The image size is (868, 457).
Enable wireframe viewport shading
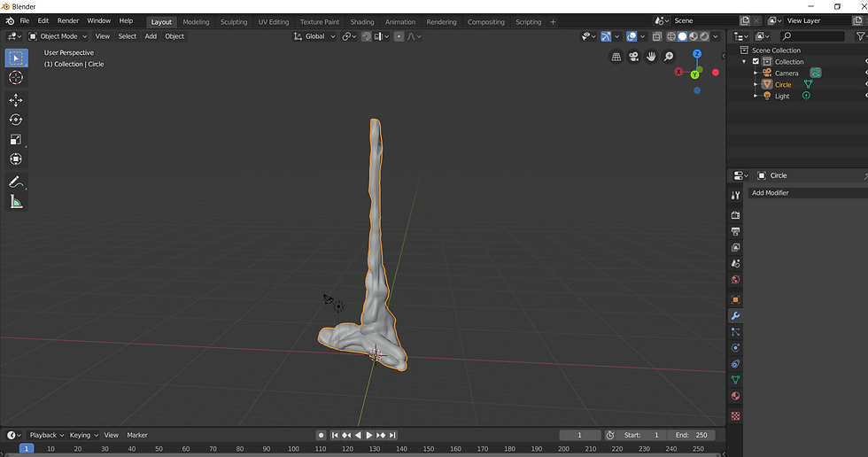[671, 36]
